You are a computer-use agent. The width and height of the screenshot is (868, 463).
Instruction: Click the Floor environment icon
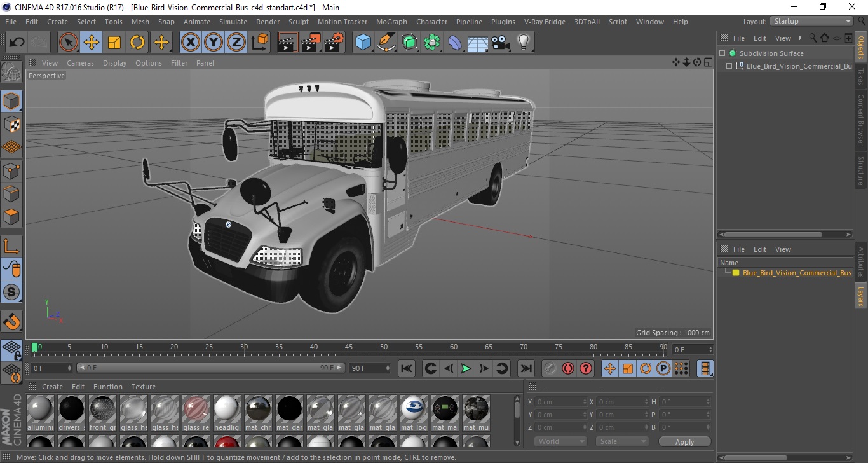click(477, 43)
